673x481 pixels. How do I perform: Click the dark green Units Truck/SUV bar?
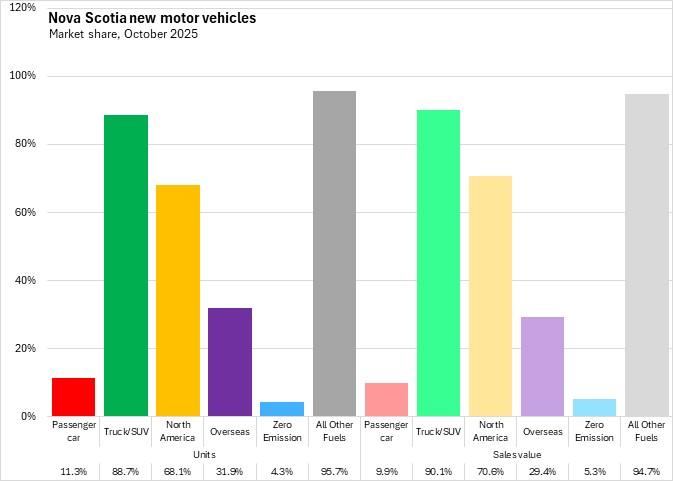[126, 265]
